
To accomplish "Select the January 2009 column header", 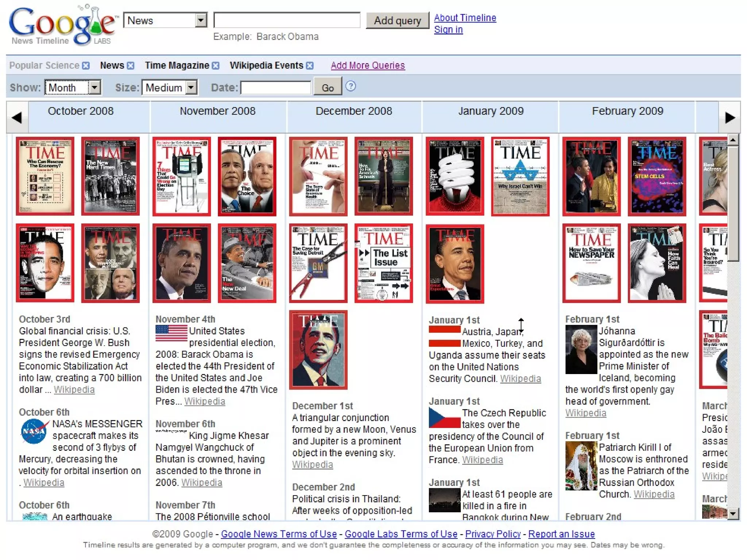I will pyautogui.click(x=491, y=111).
